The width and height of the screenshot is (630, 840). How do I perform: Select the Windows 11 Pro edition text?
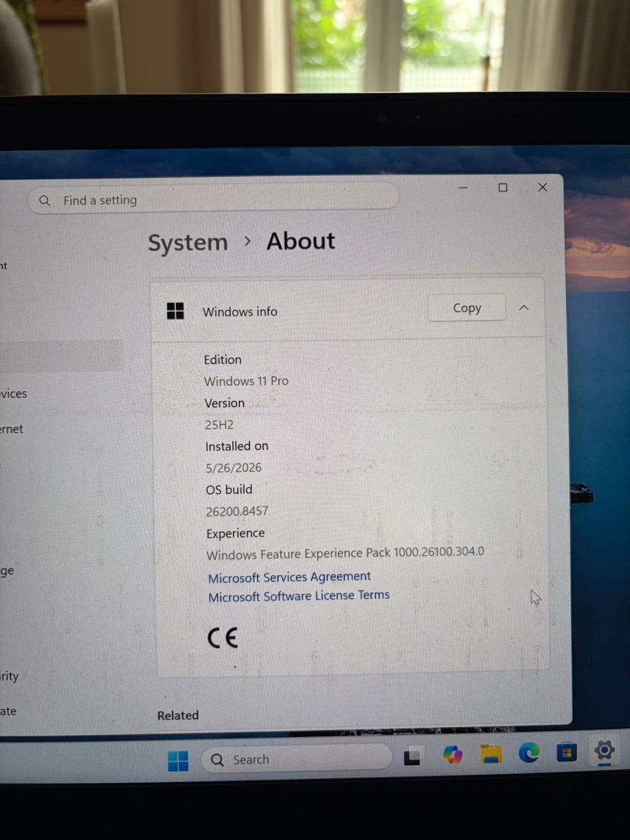point(246,381)
